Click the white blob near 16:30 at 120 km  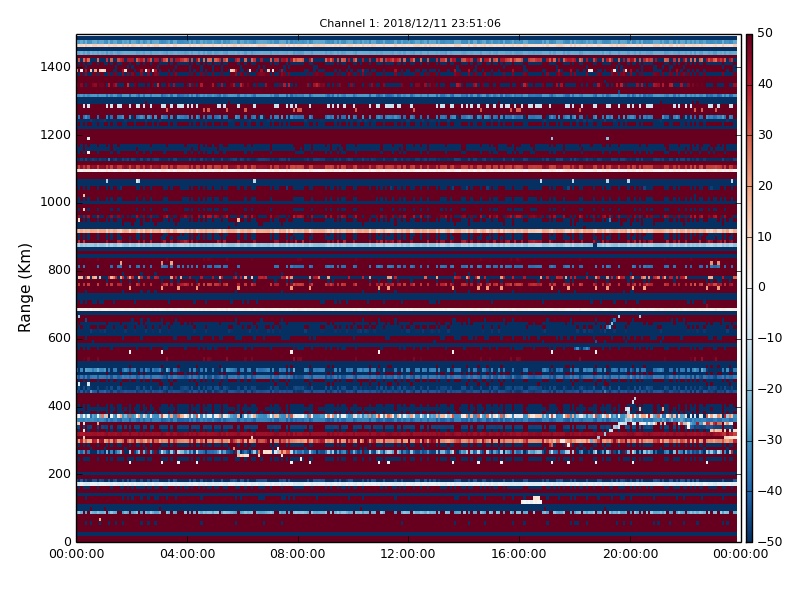click(x=532, y=501)
